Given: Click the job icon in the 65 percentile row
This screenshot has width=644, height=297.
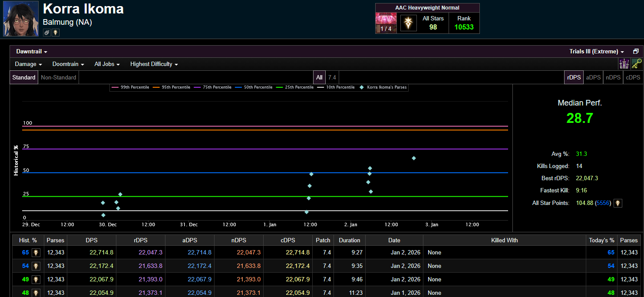Looking at the screenshot, I should [x=36, y=253].
